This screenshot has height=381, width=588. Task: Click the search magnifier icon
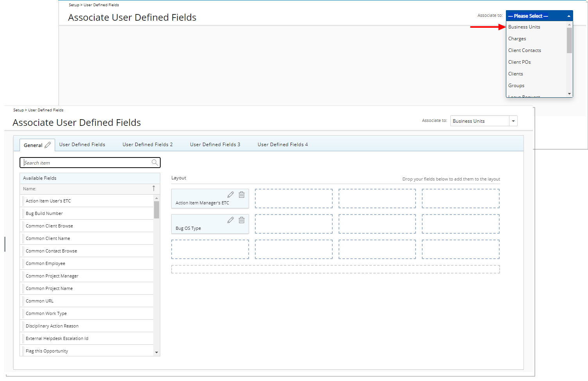pos(155,163)
